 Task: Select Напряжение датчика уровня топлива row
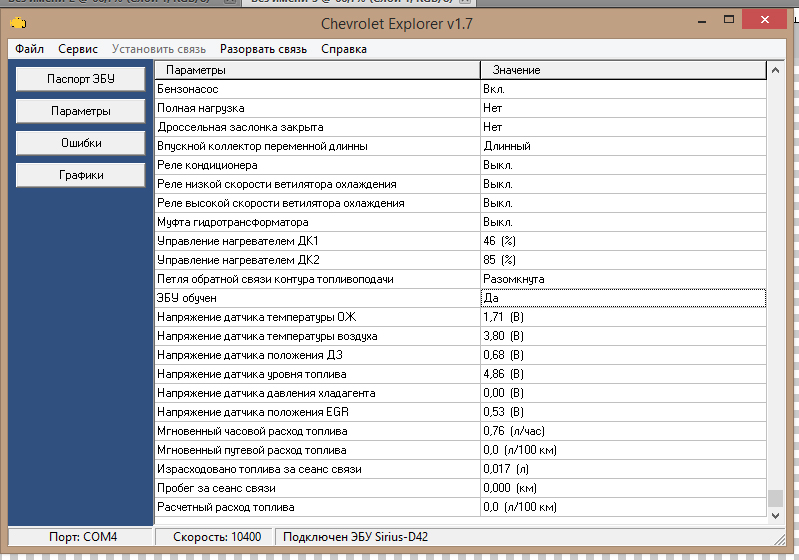tap(460, 374)
